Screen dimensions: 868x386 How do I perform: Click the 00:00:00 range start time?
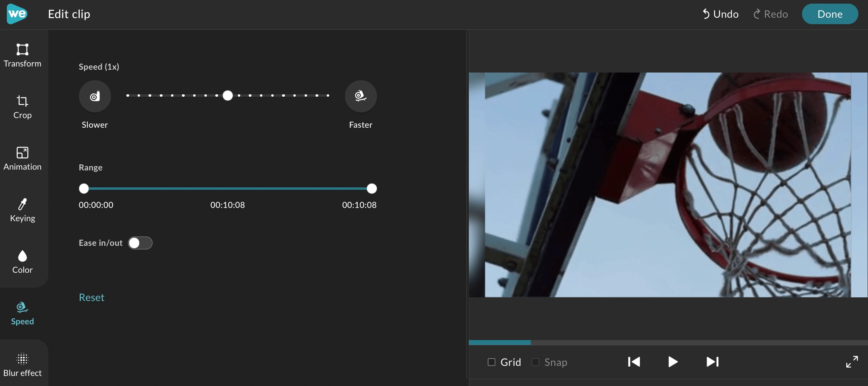click(96, 205)
